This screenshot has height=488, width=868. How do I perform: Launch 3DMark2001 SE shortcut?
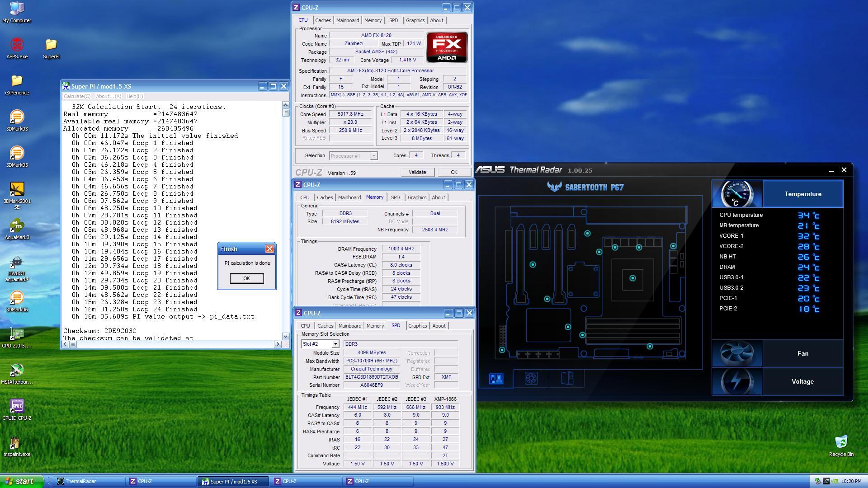17,195
